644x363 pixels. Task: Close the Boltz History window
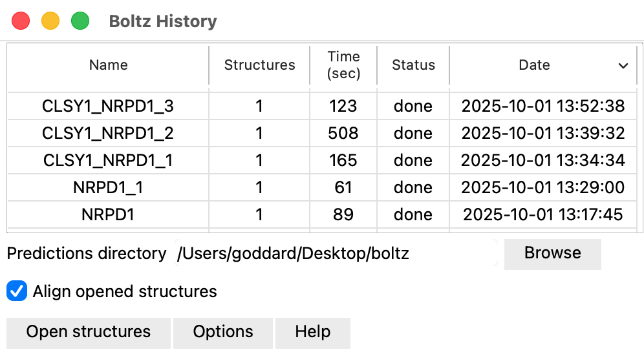(x=21, y=21)
